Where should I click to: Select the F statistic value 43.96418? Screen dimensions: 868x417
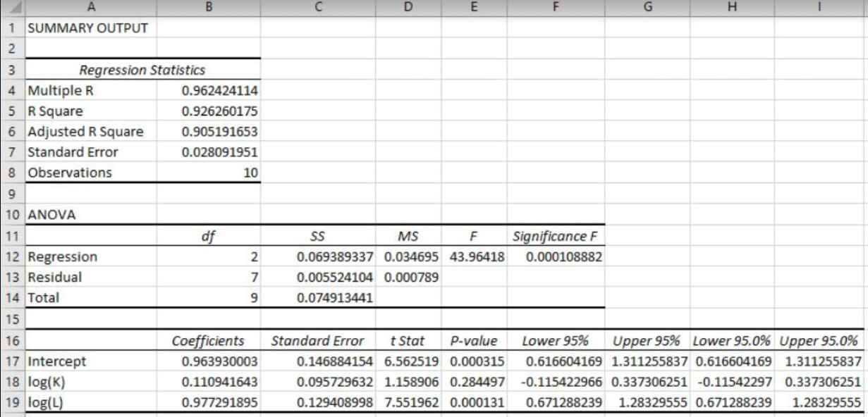pos(479,257)
